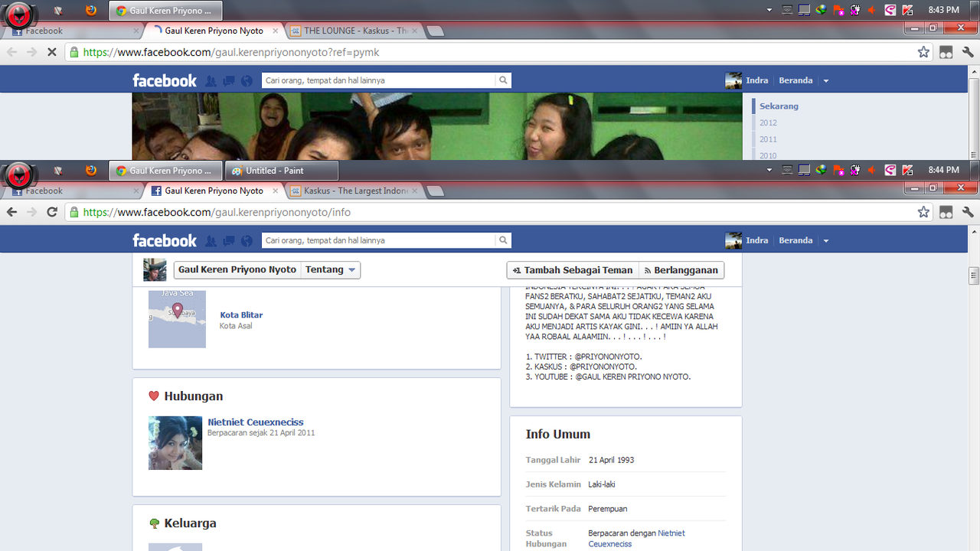
Task: Show hidden tray icons in 8:43 PM taskbar
Action: [769, 10]
